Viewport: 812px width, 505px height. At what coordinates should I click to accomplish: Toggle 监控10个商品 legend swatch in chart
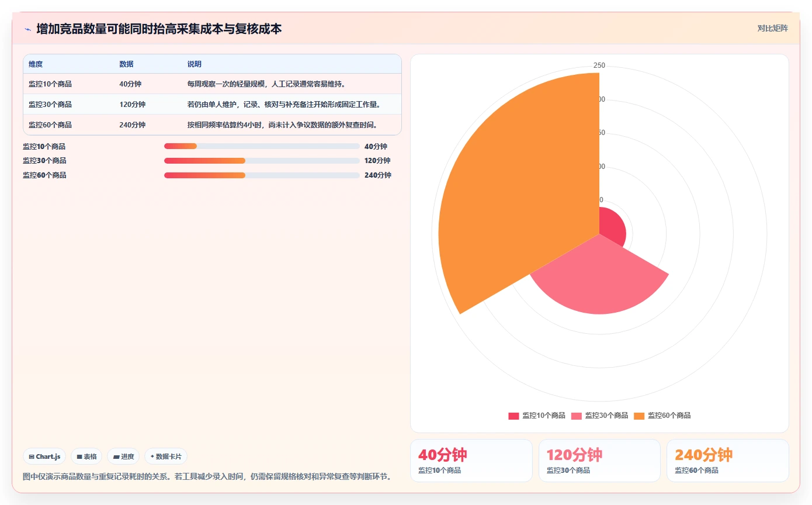coord(513,416)
